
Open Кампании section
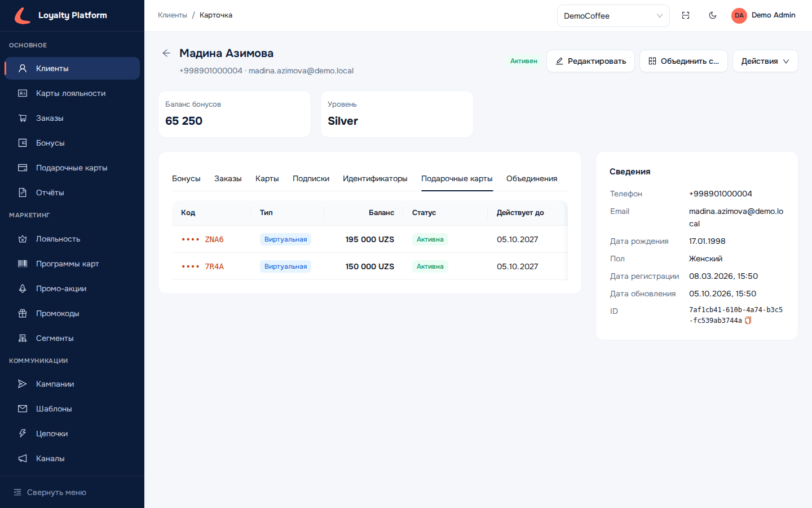(x=72, y=384)
